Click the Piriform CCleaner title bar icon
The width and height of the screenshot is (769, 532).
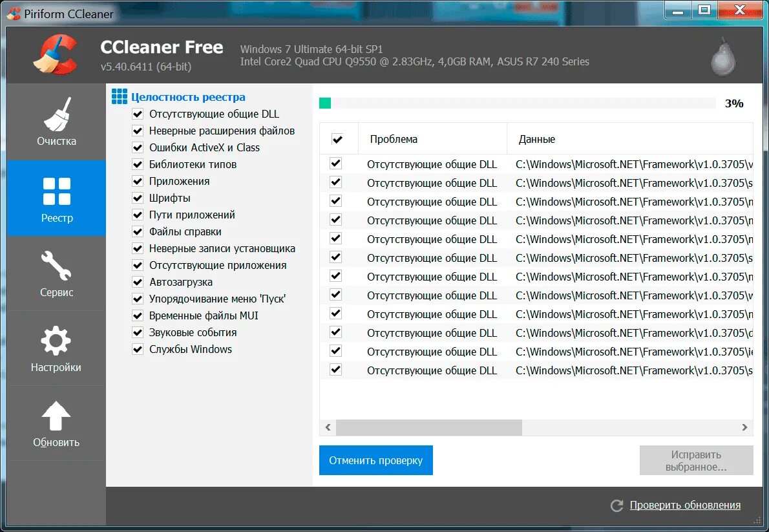tap(14, 13)
